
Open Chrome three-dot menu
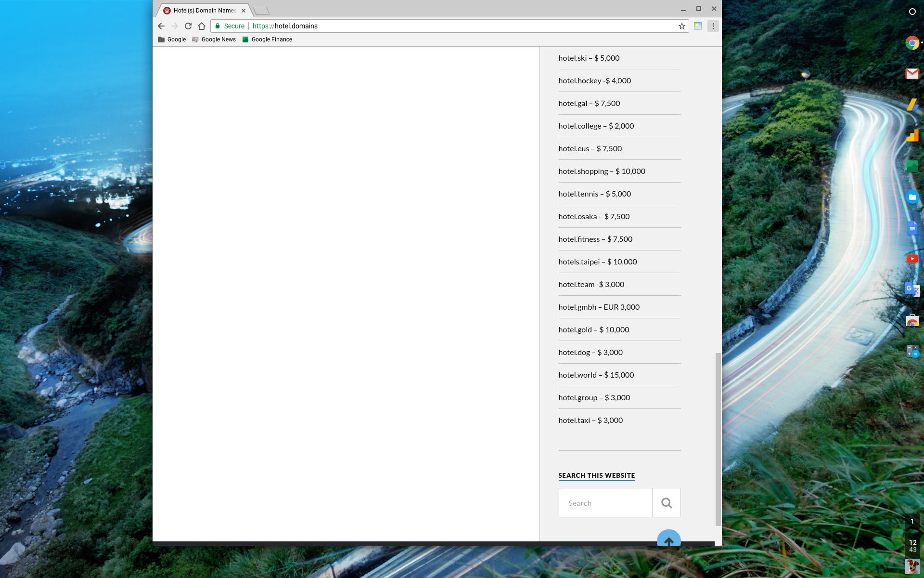[x=713, y=26]
